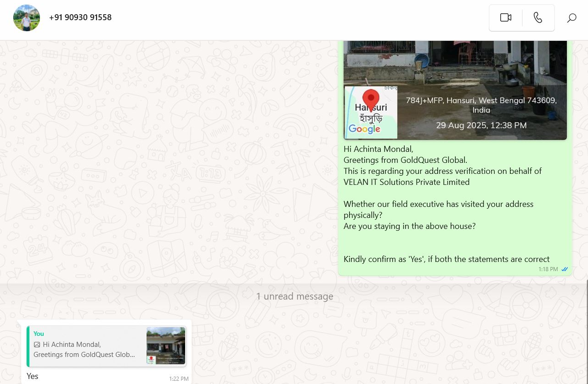Screen dimensions: 588x384
Task: Open the contact's profile picture
Action: (27, 18)
